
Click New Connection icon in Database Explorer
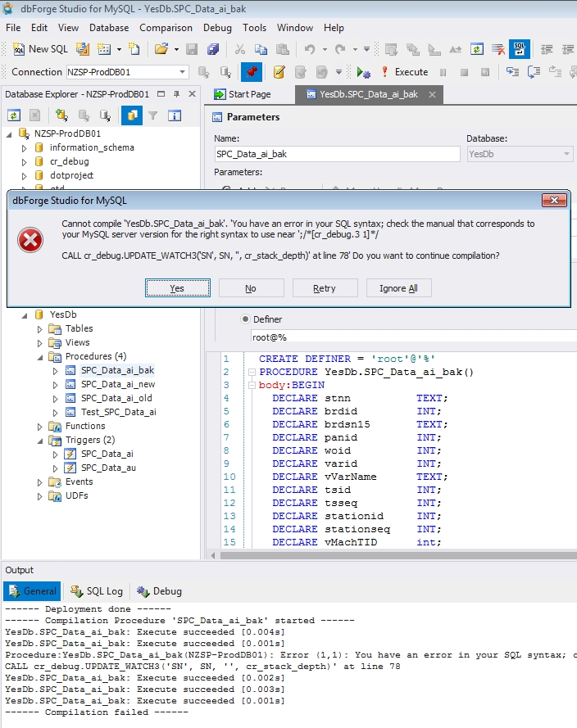tap(61, 115)
